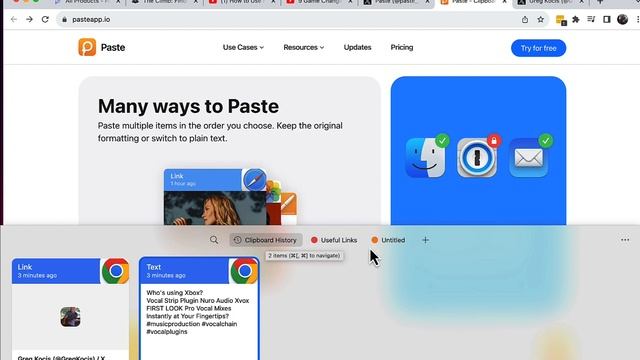640x360 pixels.
Task: Click the site lock icon in address bar
Action: [64, 20]
